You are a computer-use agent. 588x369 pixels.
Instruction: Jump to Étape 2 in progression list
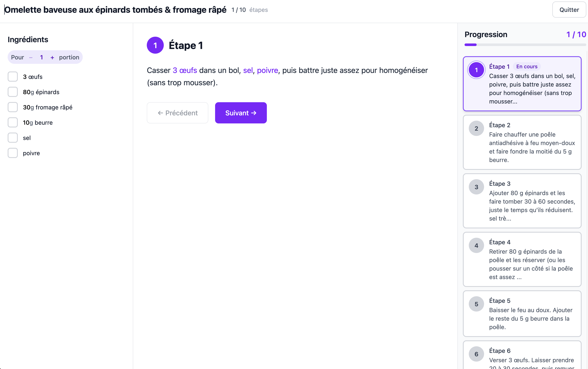522,142
